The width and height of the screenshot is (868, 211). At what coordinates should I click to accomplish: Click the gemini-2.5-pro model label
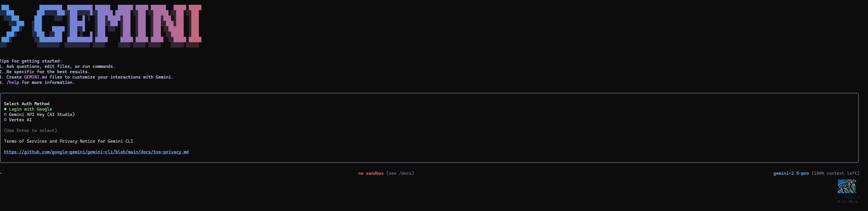pos(791,173)
